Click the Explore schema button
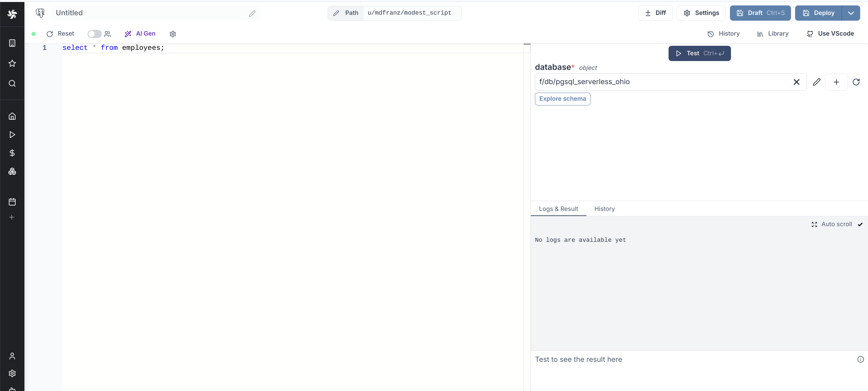The height and width of the screenshot is (391, 868). coord(562,99)
